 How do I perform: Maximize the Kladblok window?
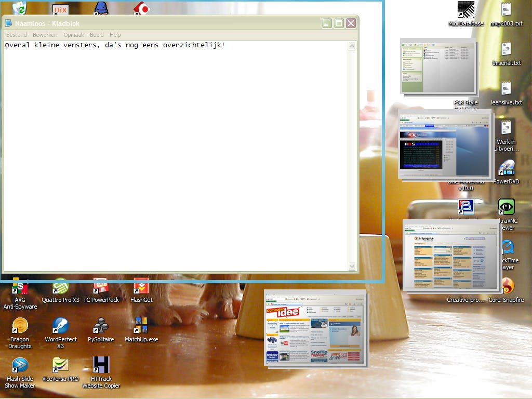[339, 23]
